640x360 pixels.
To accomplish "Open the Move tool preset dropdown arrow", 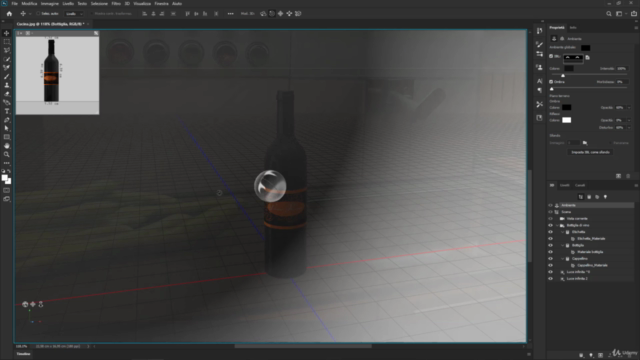I will coord(30,13).
